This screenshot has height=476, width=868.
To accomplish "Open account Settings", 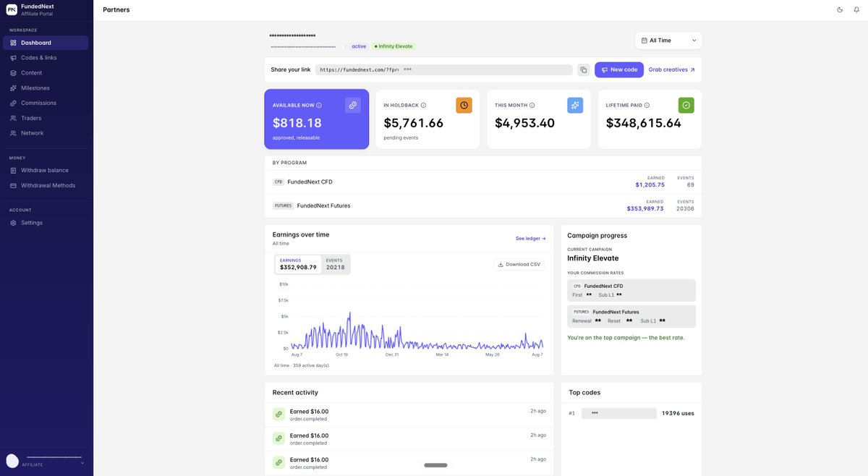I will click(x=46, y=223).
